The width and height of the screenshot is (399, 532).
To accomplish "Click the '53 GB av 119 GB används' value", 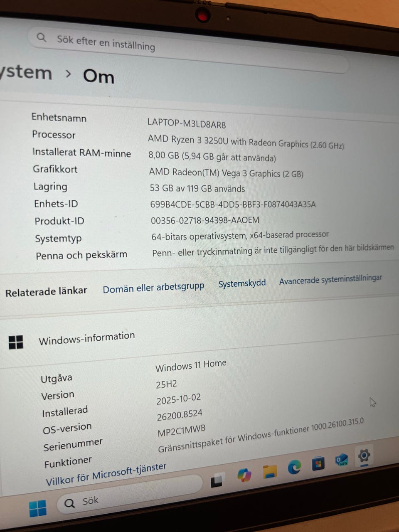I will 197,188.
